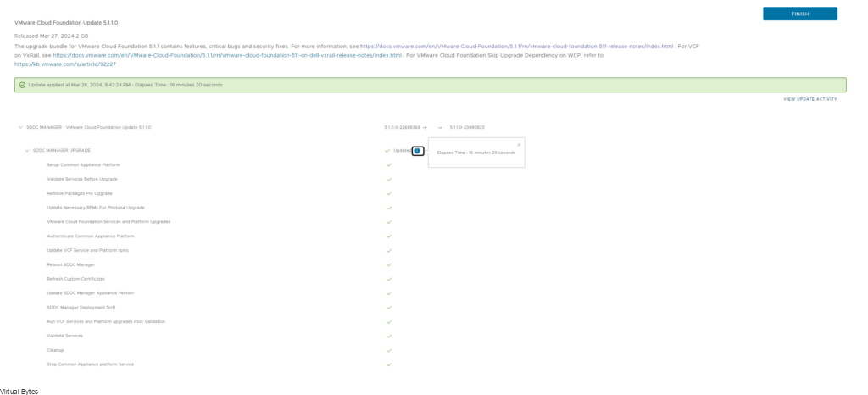The width and height of the screenshot is (868, 395).
Task: Click checkmark for Setup Common Appliance Platform
Action: pos(389,164)
